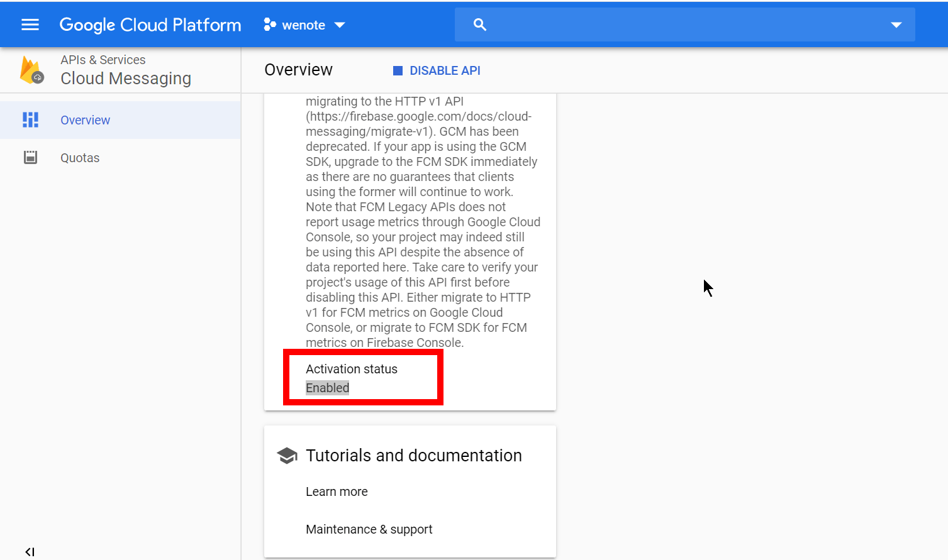
Task: Click the highlighted Enabled status text
Action: 327,388
